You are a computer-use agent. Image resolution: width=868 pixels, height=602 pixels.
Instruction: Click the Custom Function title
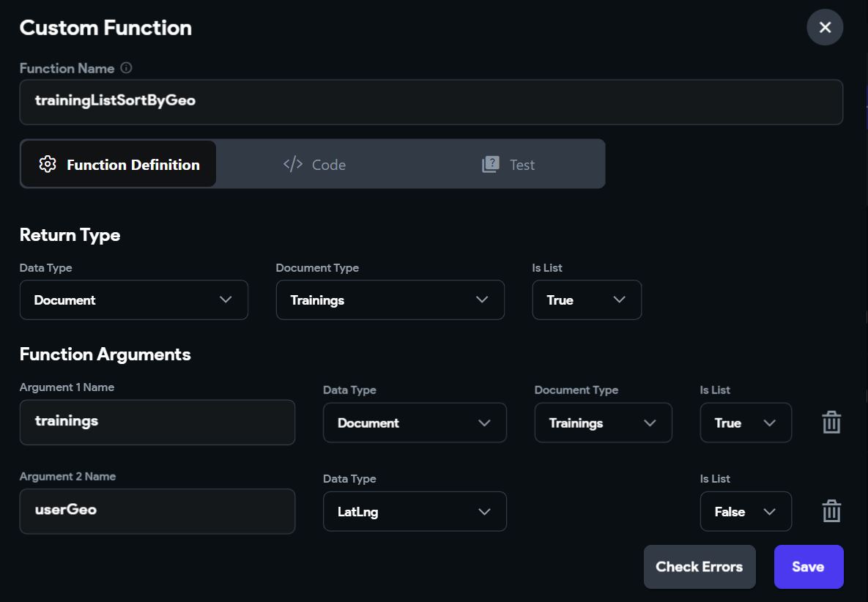click(105, 28)
